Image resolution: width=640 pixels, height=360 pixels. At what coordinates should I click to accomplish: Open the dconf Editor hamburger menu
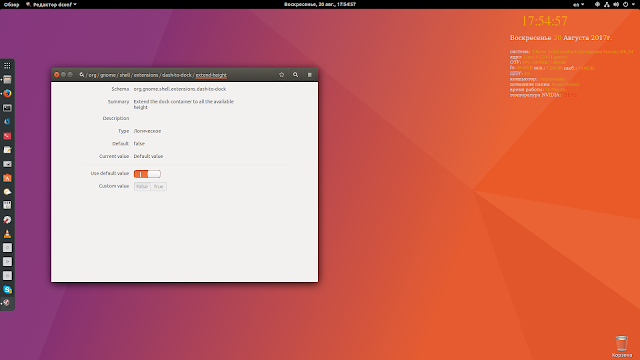tap(309, 75)
